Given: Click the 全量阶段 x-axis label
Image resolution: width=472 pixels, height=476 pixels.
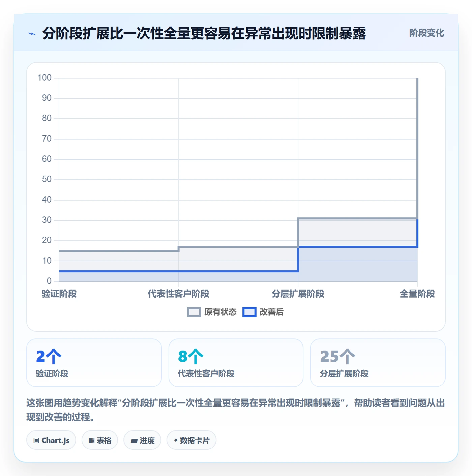Looking at the screenshot, I should click(x=417, y=294).
